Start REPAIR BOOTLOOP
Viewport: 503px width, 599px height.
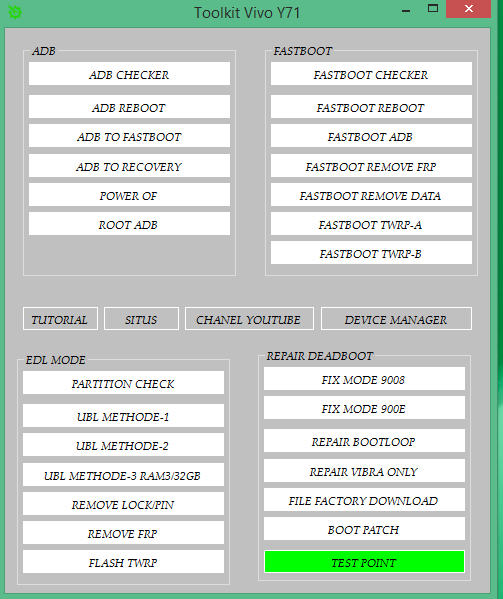[364, 441]
